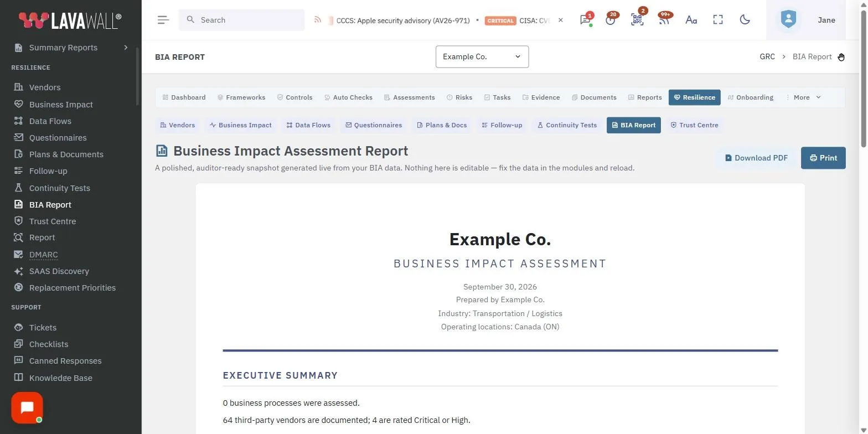Expand Summary Reports in sidebar

point(71,48)
